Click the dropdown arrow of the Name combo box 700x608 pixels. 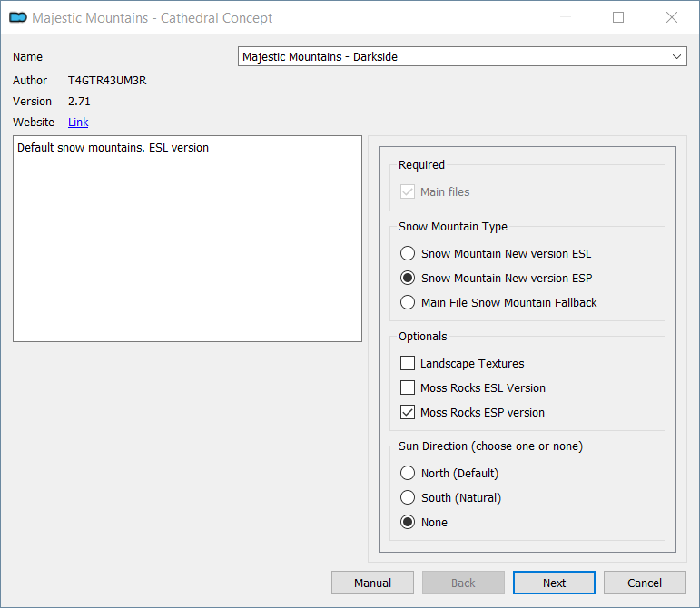click(x=676, y=56)
